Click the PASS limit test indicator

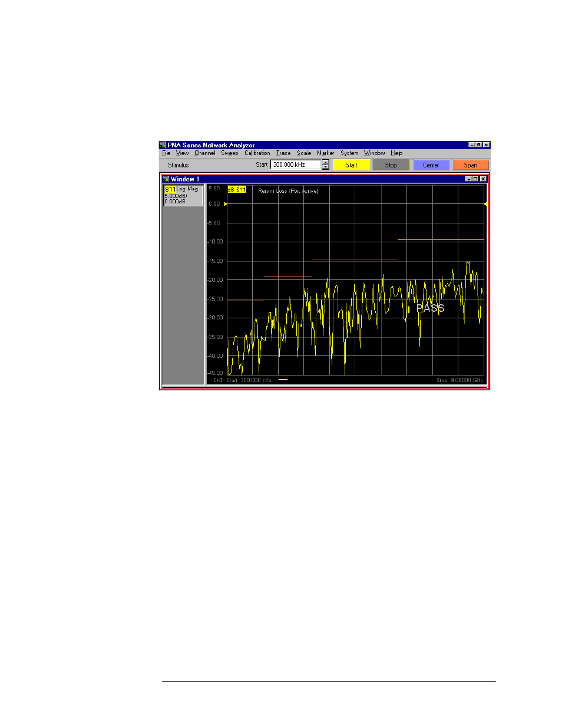point(431,308)
